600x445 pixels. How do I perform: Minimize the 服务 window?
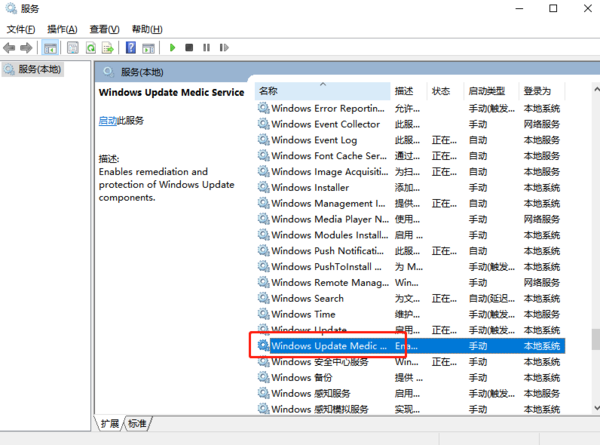(x=519, y=8)
